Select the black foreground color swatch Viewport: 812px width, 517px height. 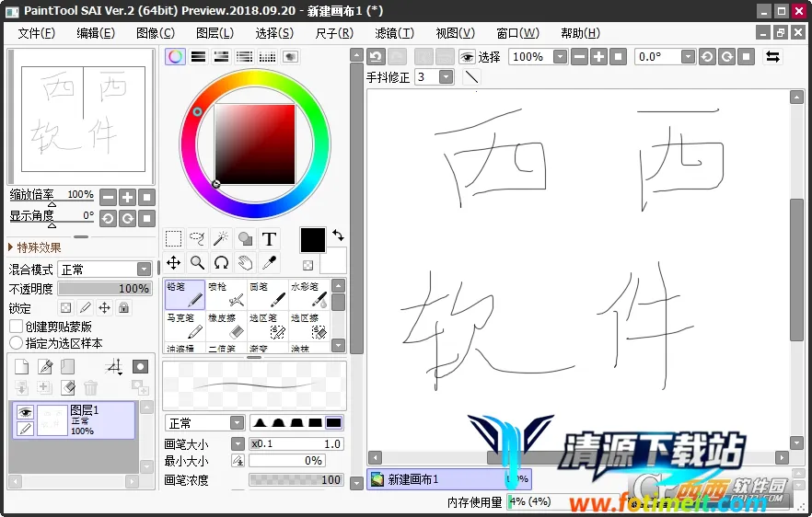pyautogui.click(x=313, y=240)
